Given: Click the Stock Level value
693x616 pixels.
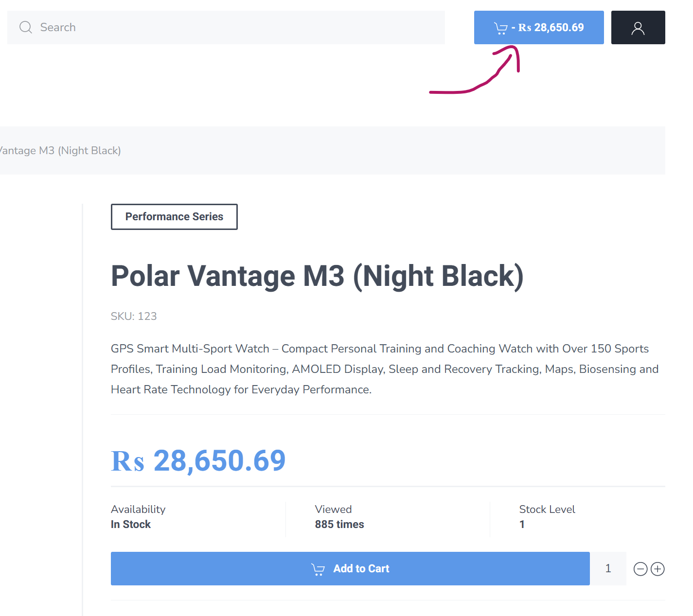Looking at the screenshot, I should pyautogui.click(x=522, y=525).
